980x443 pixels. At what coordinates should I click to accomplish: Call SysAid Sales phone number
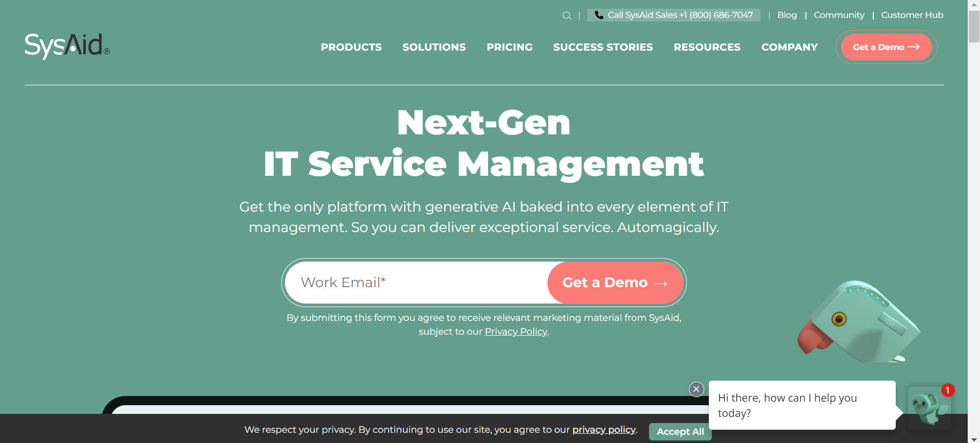pyautogui.click(x=674, y=15)
